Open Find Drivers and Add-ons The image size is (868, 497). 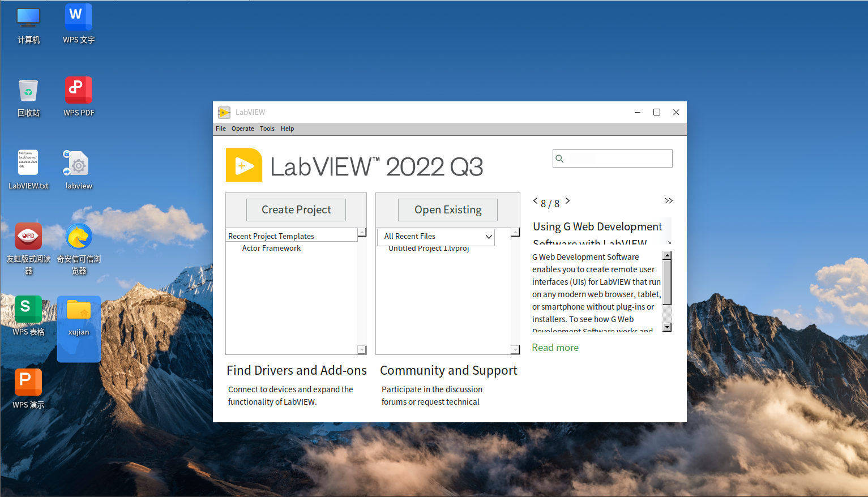[297, 370]
